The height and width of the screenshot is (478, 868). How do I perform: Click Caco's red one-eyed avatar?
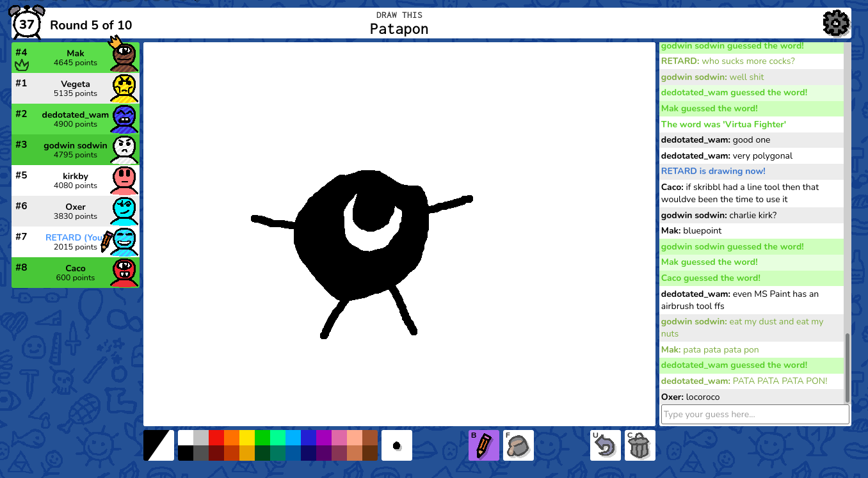pos(124,273)
